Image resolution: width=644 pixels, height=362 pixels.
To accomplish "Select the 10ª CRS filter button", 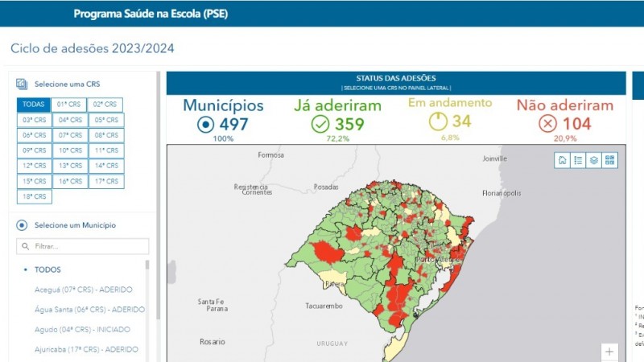I will (x=68, y=150).
